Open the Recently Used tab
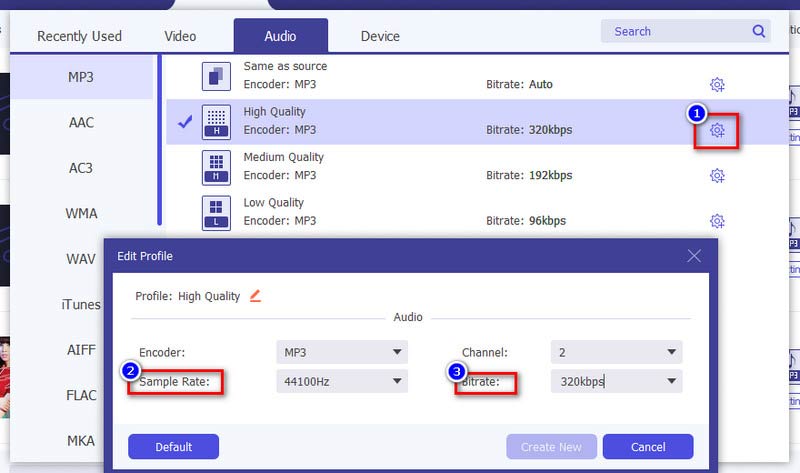 pos(79,36)
